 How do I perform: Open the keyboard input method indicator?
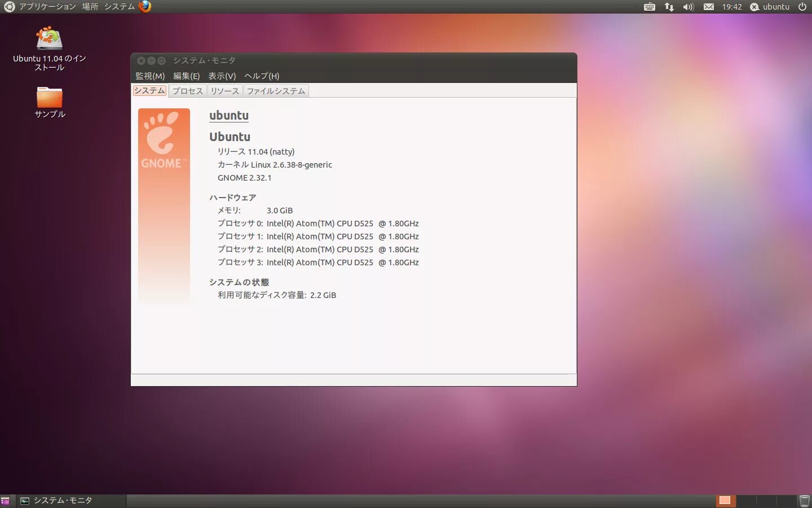(650, 7)
